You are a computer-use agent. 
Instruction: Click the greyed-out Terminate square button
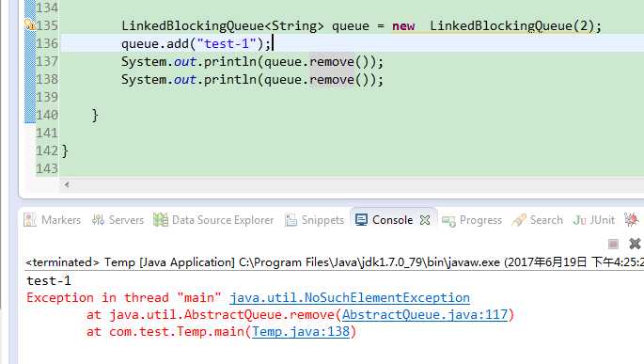click(x=613, y=244)
